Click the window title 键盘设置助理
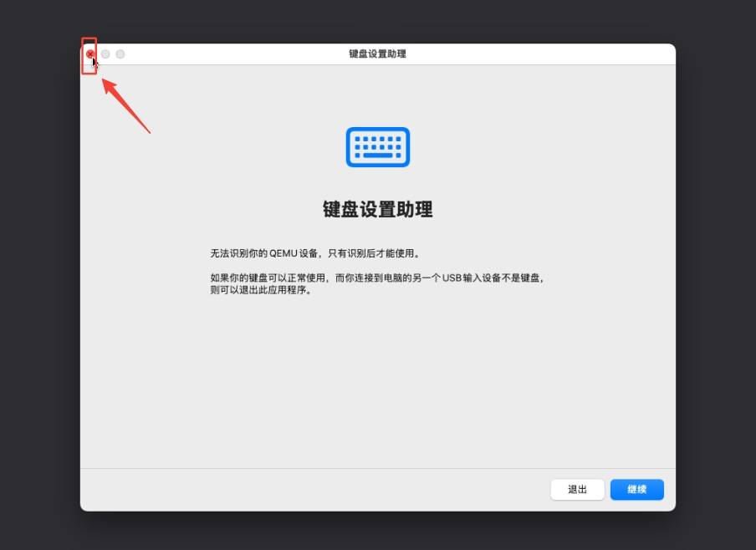This screenshot has height=550, width=756. coord(377,54)
